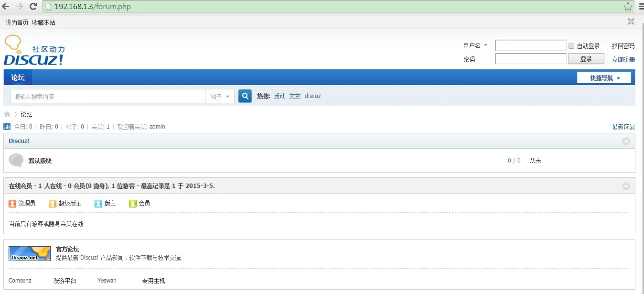This screenshot has height=294, width=644.
Task: Click the statistics bar chart icon
Action: pyautogui.click(x=7, y=127)
